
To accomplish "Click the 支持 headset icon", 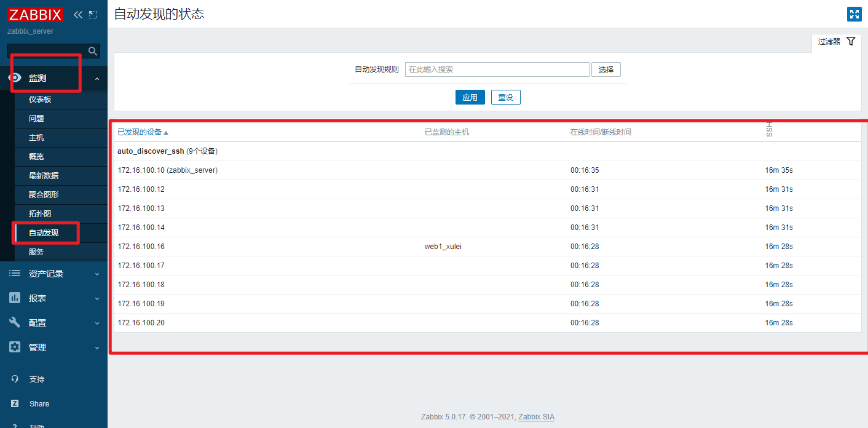I will coord(15,379).
